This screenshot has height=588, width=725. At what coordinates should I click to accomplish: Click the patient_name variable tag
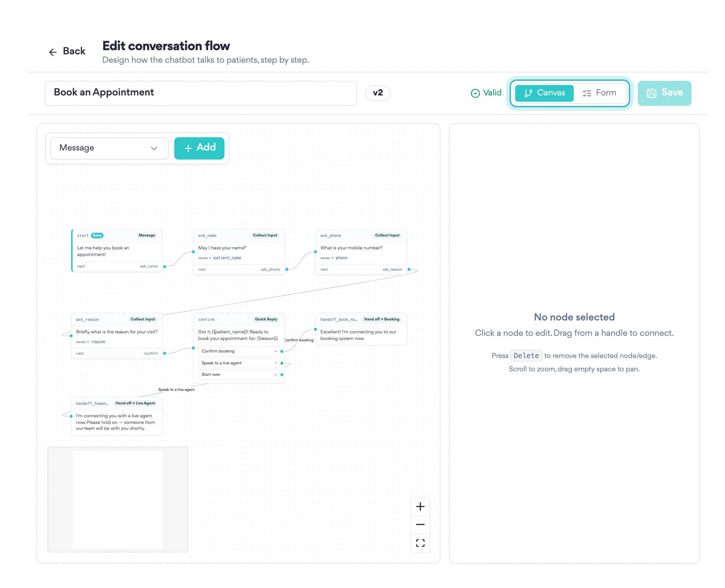click(x=227, y=258)
